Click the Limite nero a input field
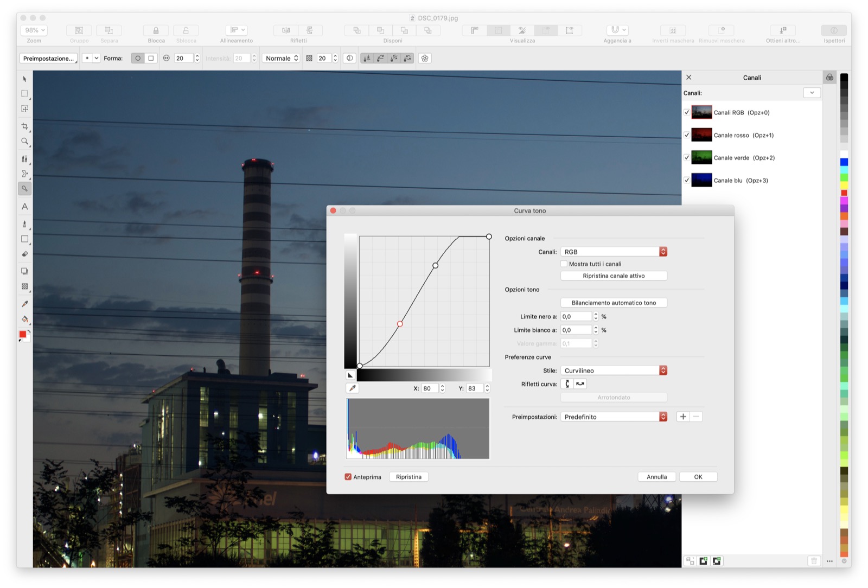This screenshot has width=868, height=588. pos(576,316)
